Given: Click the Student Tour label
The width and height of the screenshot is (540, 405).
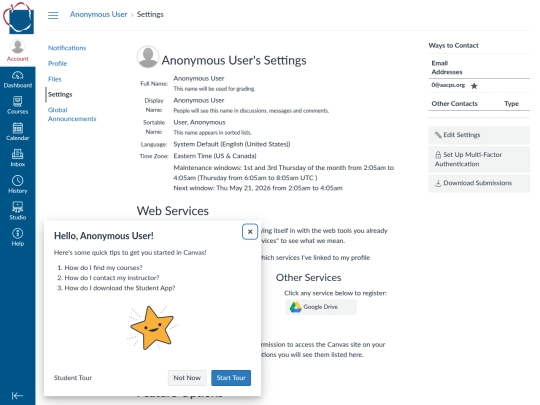Looking at the screenshot, I should [73, 378].
